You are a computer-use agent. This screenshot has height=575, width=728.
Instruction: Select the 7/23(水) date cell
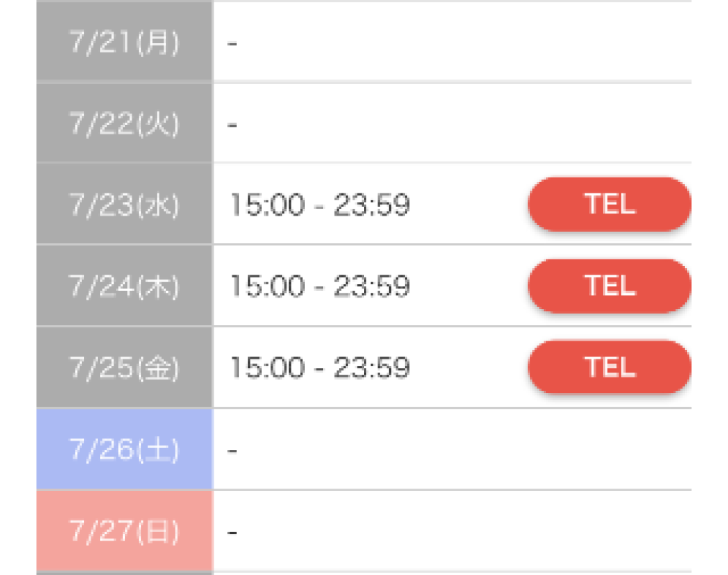pyautogui.click(x=124, y=204)
